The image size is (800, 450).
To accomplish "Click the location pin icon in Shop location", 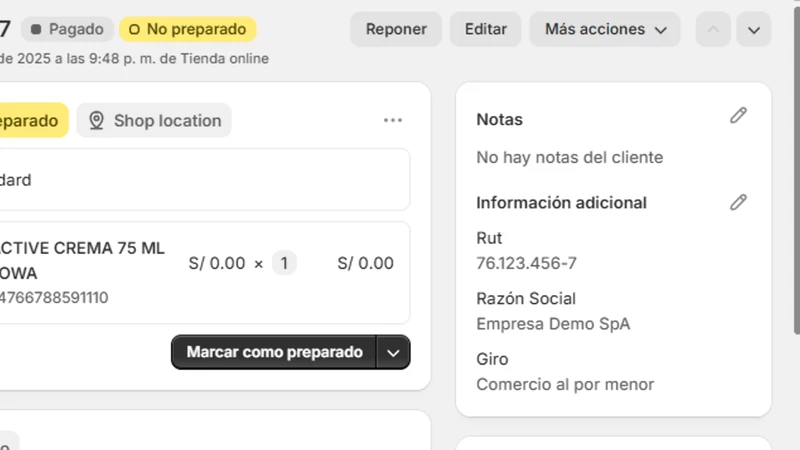I will pos(96,120).
